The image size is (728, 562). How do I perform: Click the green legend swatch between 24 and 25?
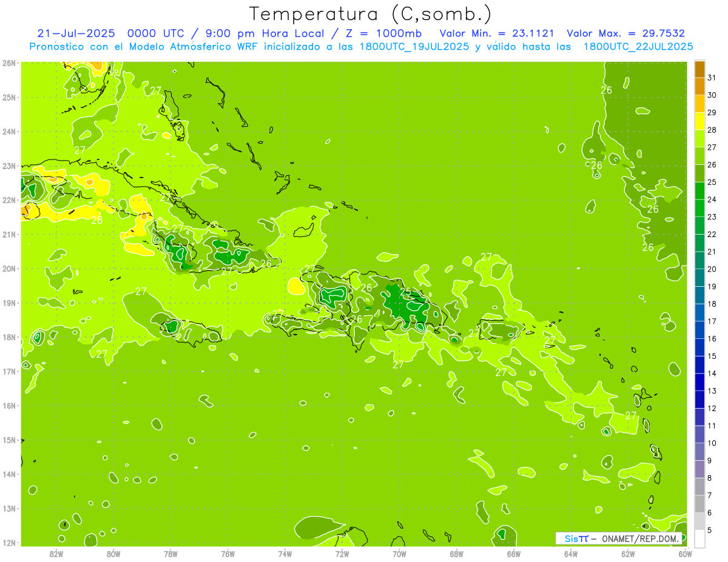click(x=699, y=190)
